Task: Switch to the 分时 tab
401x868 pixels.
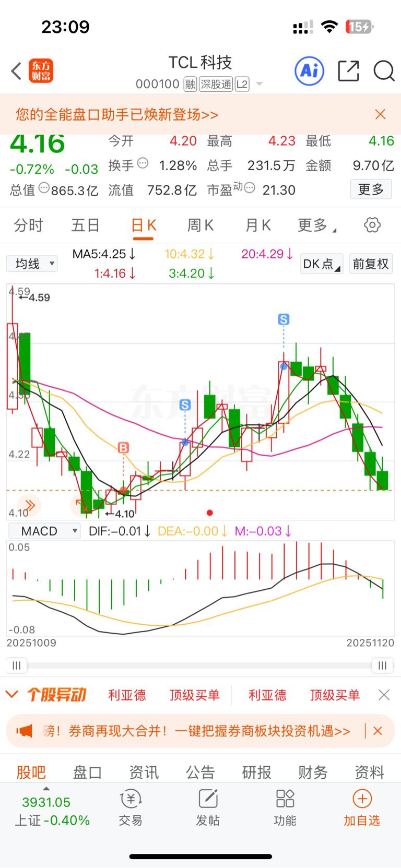Action: point(29,225)
